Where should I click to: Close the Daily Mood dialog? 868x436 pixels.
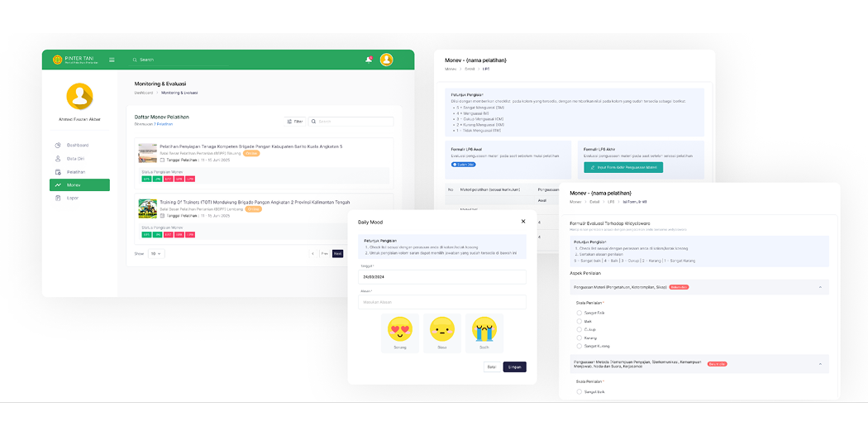click(x=523, y=222)
